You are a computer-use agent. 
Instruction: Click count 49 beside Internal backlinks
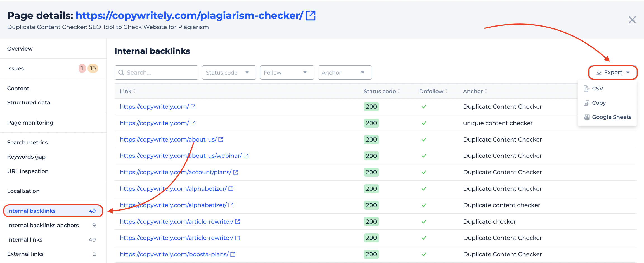(93, 211)
